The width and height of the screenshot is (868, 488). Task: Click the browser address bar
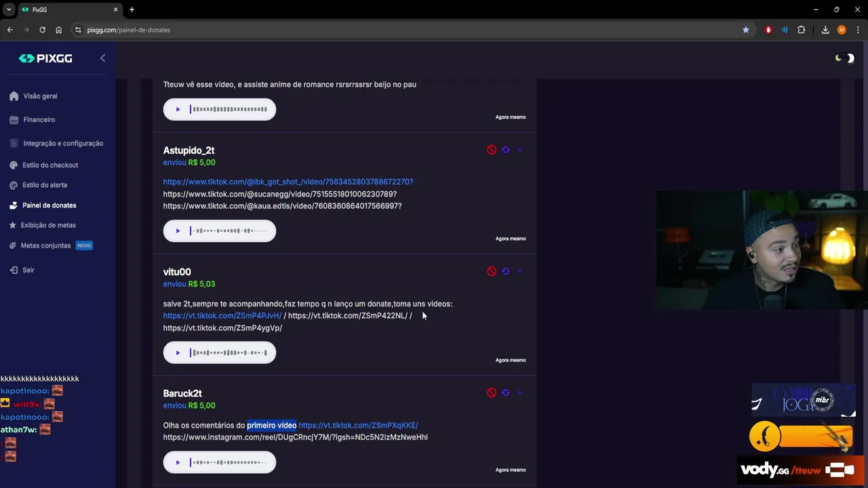coord(407,30)
